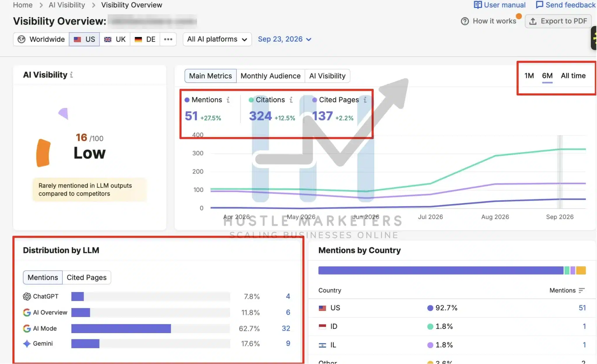597x364 pixels.
Task: Select UK region
Action: point(115,39)
